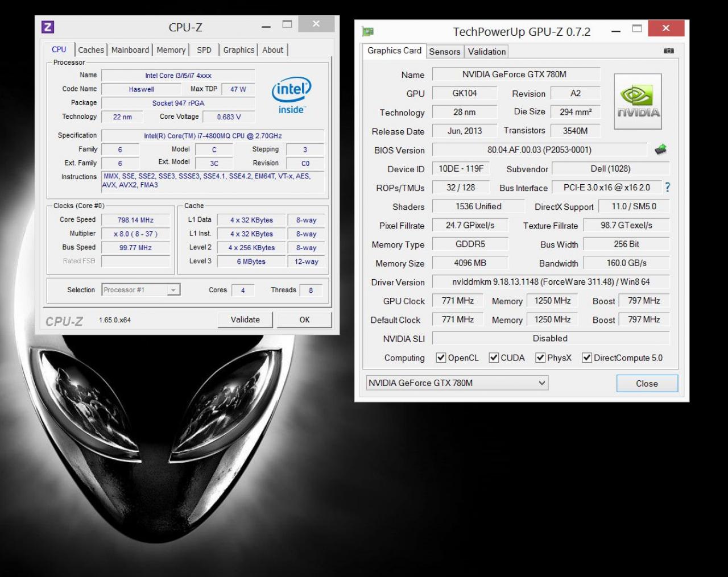
Task: Click the Cores value 4
Action: coord(243,290)
